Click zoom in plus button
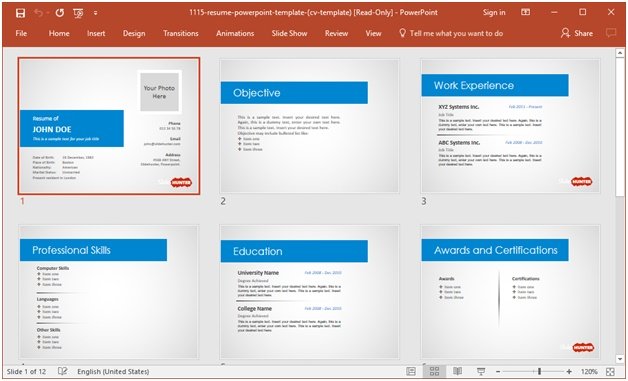 [569, 372]
